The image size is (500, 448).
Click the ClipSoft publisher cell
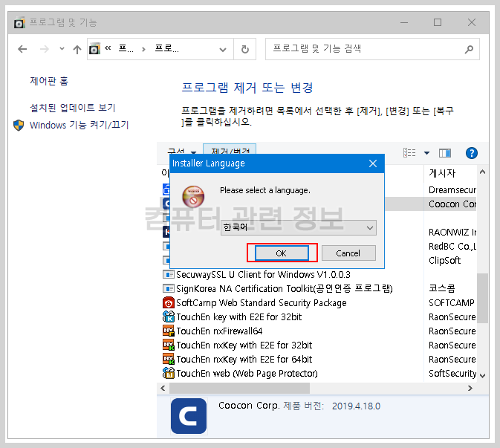point(444,261)
